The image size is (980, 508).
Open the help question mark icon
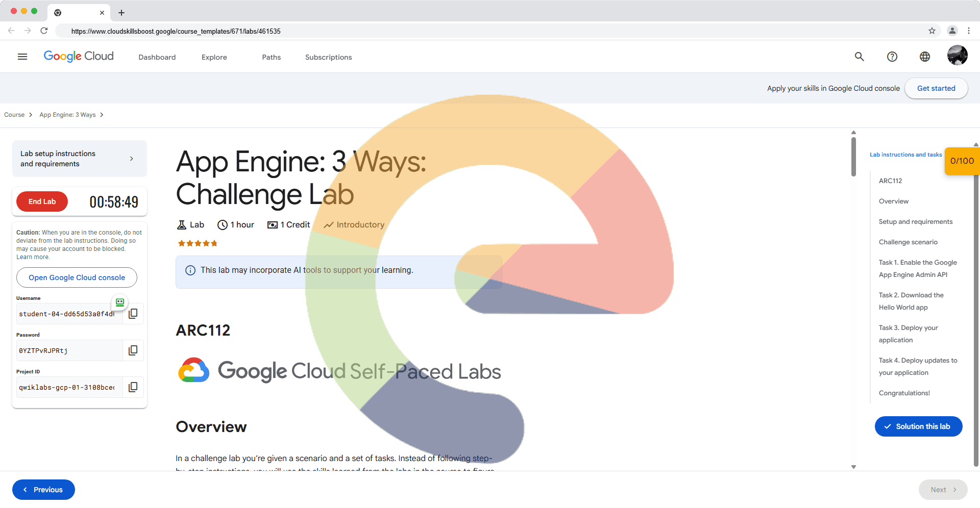click(x=892, y=57)
